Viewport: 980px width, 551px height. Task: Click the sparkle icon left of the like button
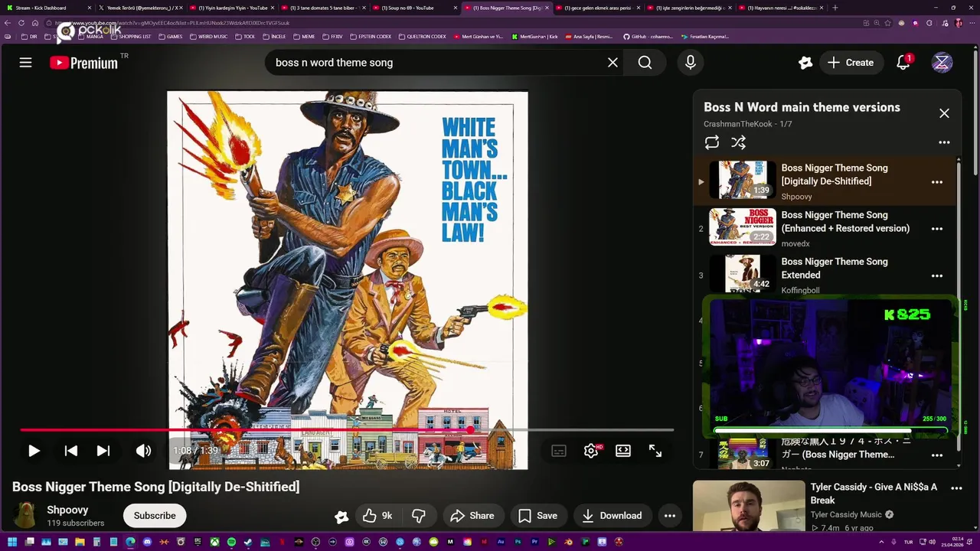341,517
